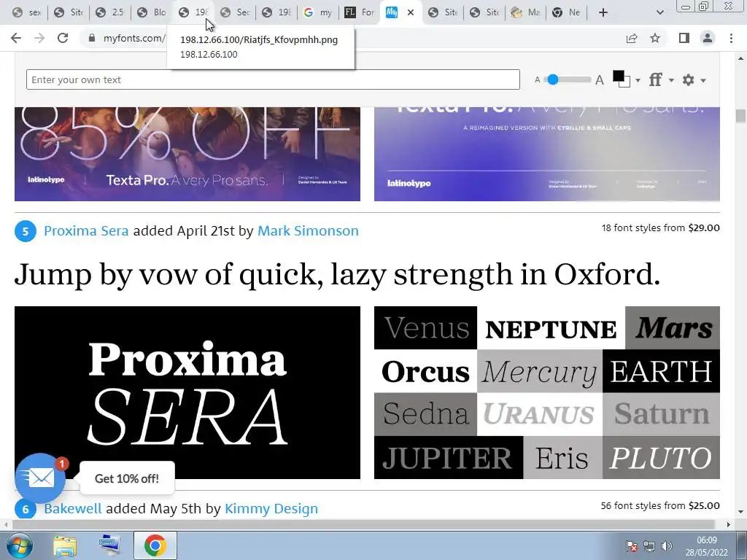
Task: Click the Chrome taskbar icon
Action: coord(155,545)
